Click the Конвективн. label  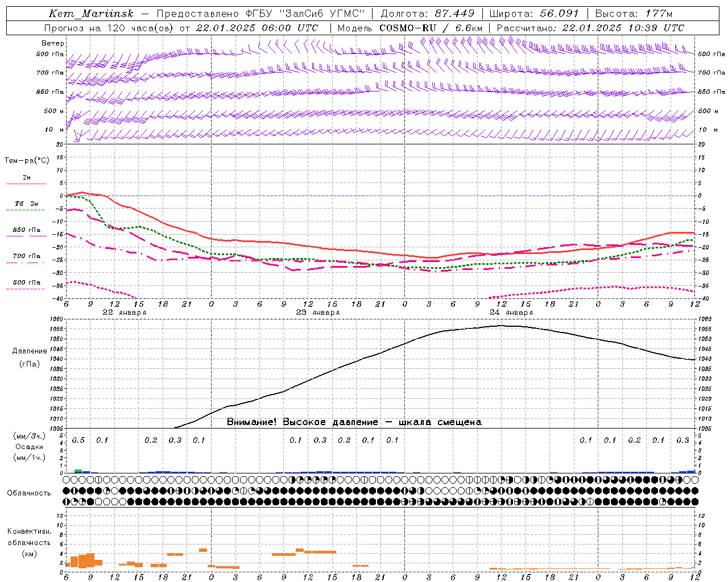30,531
